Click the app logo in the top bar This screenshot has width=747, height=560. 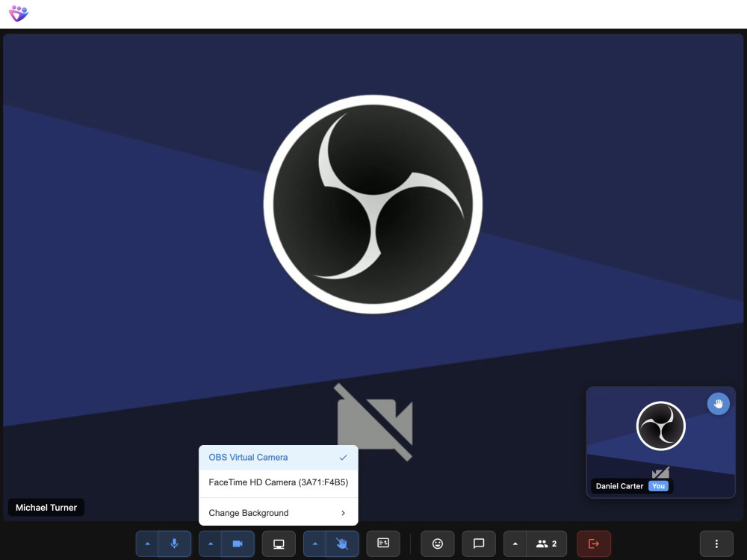coord(19,13)
